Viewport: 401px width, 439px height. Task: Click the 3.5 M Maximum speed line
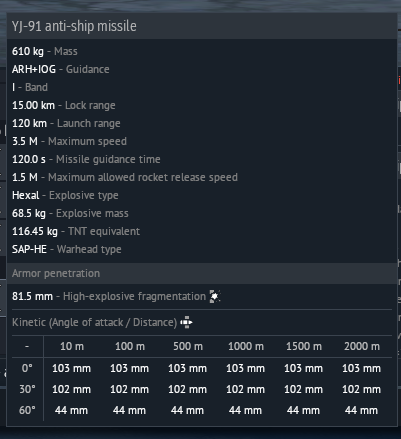coord(69,141)
